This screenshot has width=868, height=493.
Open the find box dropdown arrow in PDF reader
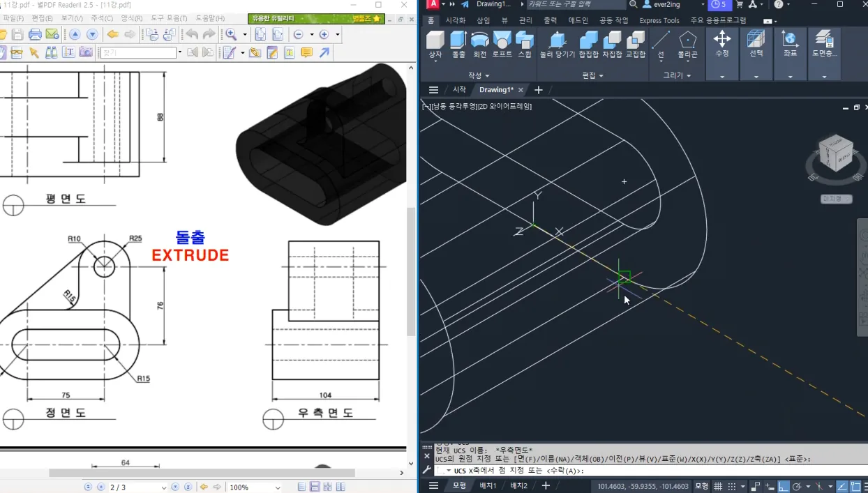(x=179, y=52)
